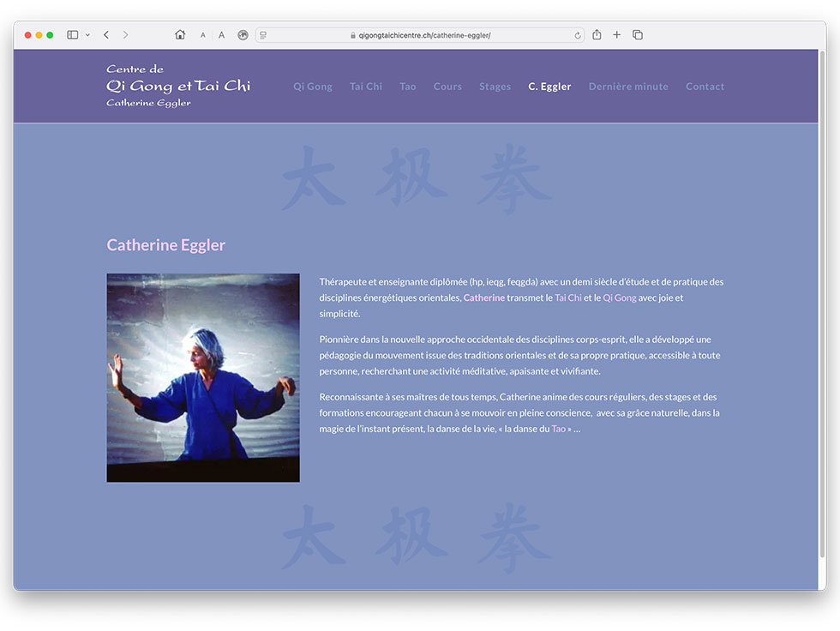The height and width of the screenshot is (631, 840).
Task: Add a new tab with plus
Action: point(616,35)
